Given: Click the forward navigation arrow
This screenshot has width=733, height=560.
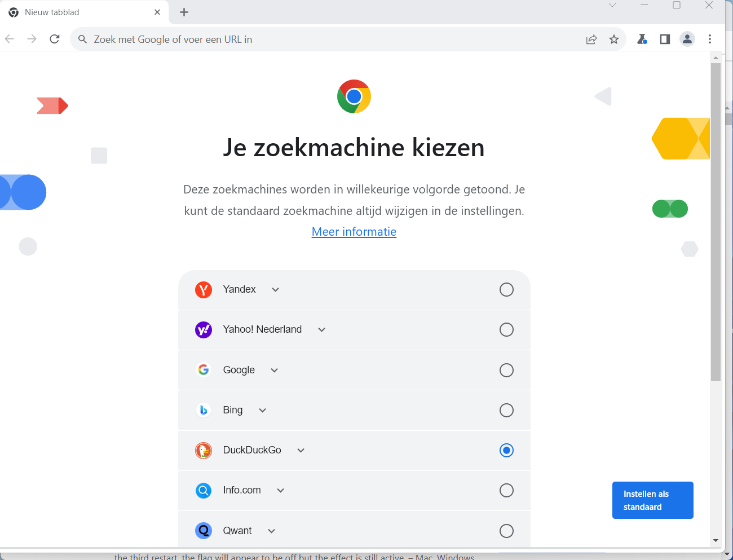Looking at the screenshot, I should [x=32, y=39].
